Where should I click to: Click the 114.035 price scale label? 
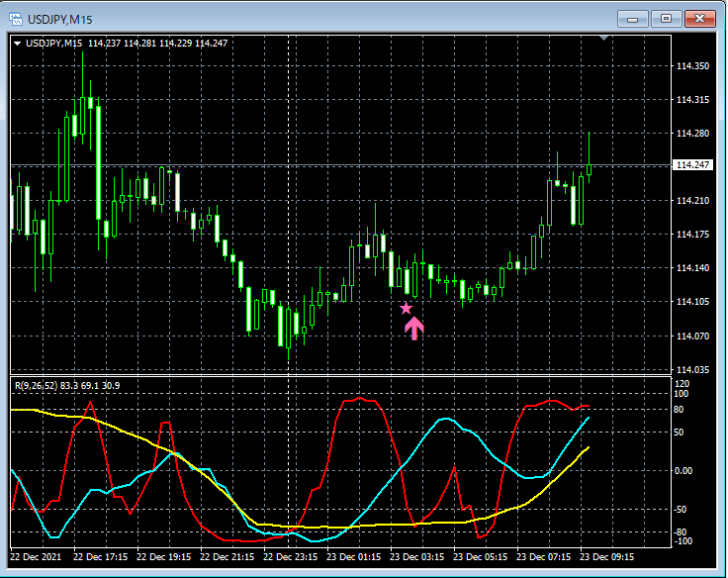click(x=692, y=370)
